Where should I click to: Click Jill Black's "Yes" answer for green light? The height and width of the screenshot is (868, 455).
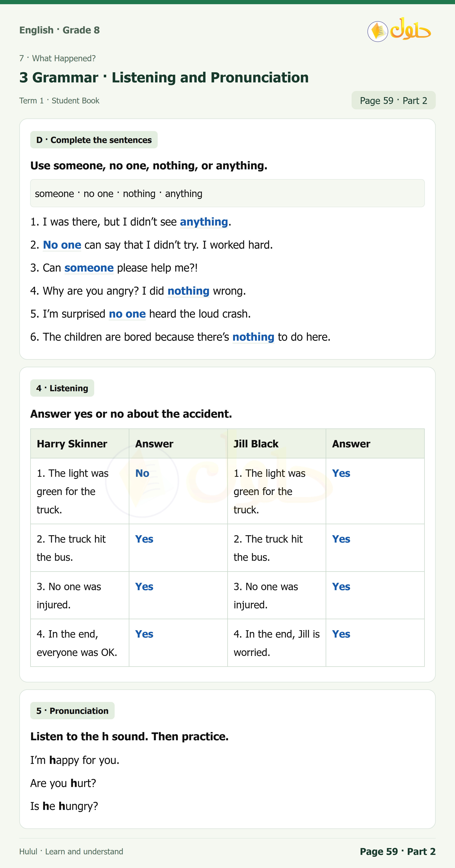pyautogui.click(x=341, y=473)
